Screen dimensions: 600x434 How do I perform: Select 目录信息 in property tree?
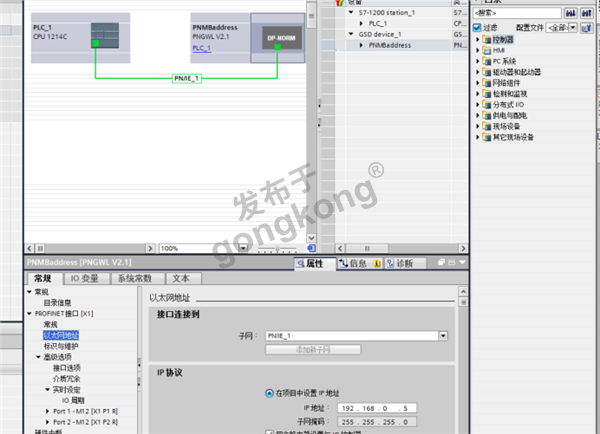[x=57, y=303]
